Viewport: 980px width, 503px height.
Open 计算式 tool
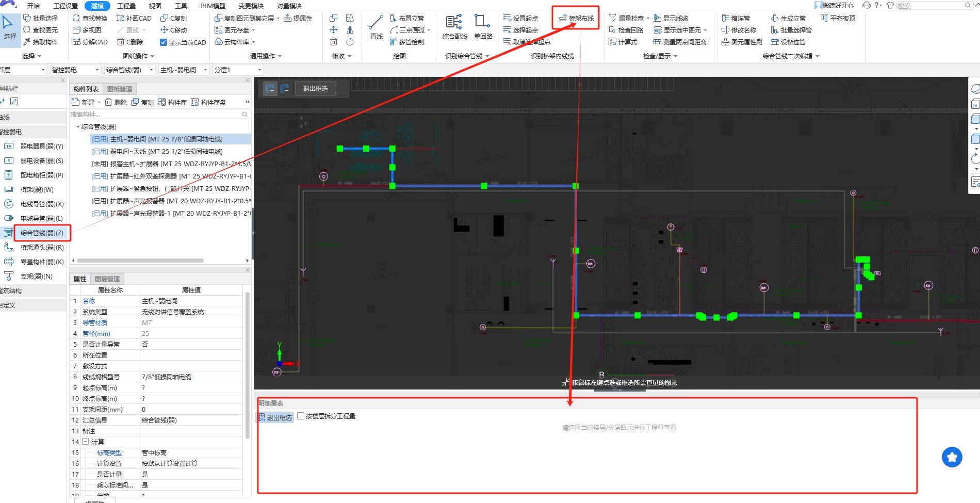coord(623,42)
